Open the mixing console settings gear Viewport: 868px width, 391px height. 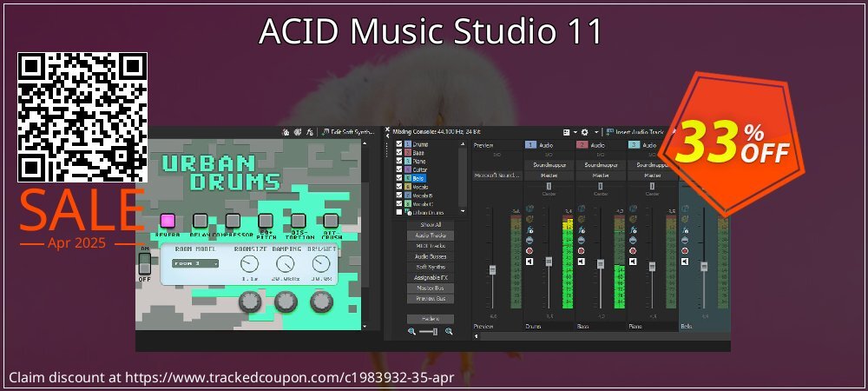[x=584, y=132]
